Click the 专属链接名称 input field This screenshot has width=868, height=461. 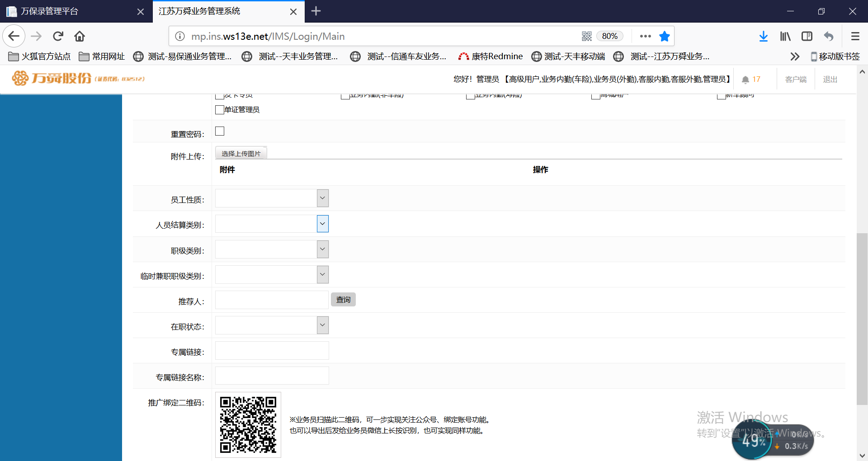[x=272, y=376]
